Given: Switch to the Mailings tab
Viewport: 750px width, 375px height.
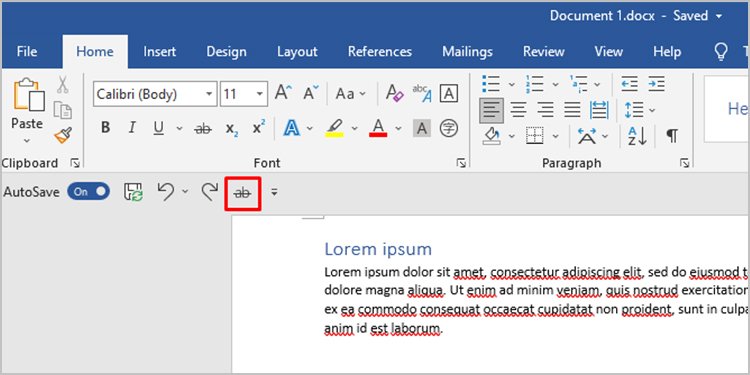Looking at the screenshot, I should pos(467,52).
